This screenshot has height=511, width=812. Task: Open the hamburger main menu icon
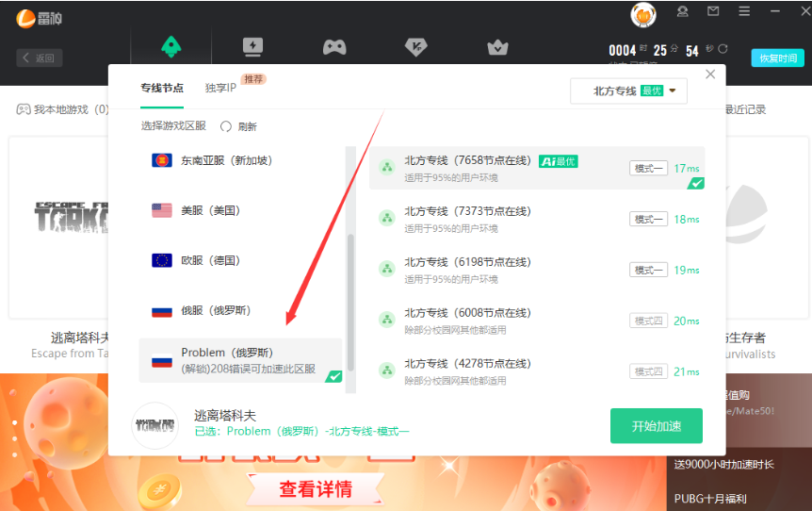744,11
